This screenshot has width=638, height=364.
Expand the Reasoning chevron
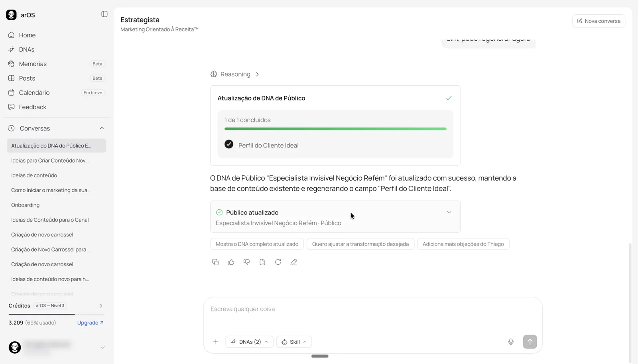coord(257,74)
